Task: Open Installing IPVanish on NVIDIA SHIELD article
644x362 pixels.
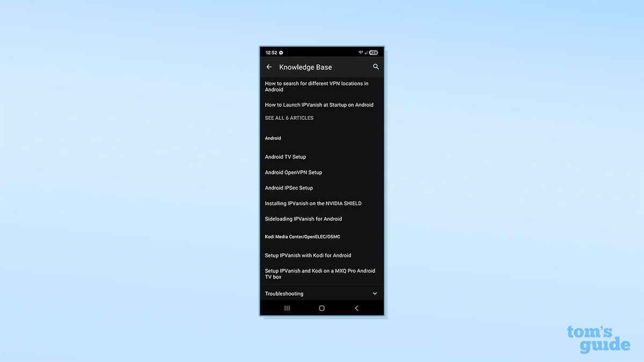Action: click(313, 204)
